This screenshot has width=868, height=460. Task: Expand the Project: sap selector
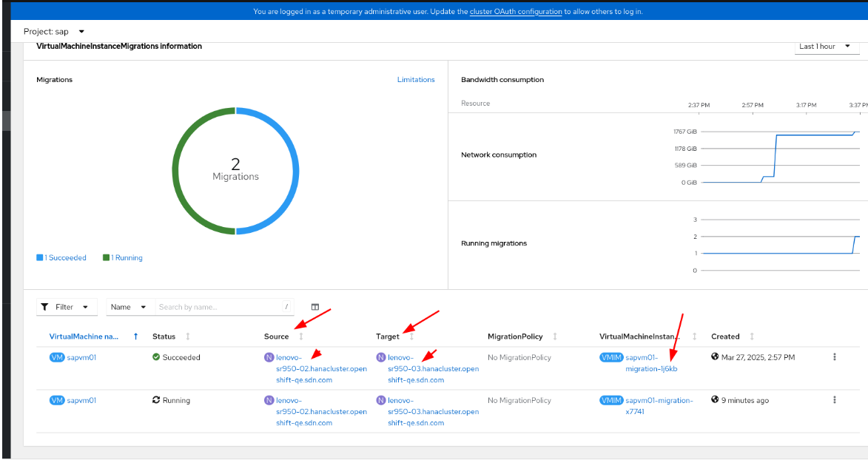[x=54, y=32]
